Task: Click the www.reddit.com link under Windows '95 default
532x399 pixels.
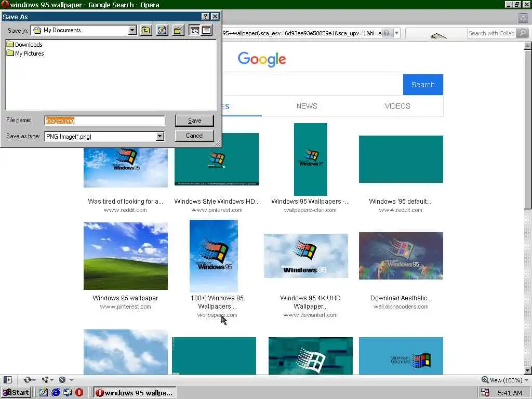Action: pyautogui.click(x=401, y=210)
